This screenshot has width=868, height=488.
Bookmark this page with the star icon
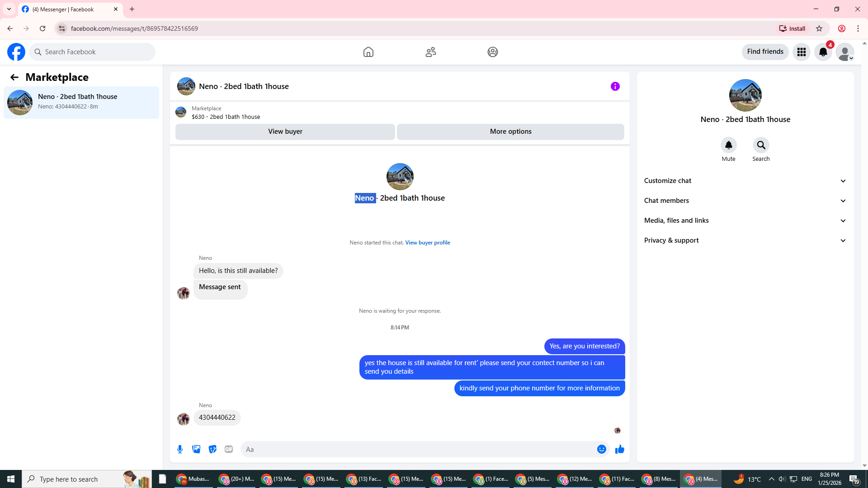coord(819,28)
